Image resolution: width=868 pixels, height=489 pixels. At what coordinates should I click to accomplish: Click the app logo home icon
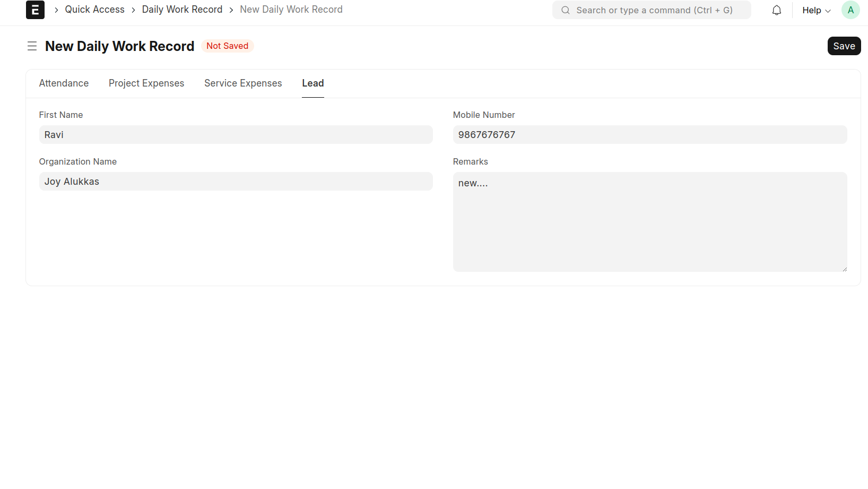[35, 10]
